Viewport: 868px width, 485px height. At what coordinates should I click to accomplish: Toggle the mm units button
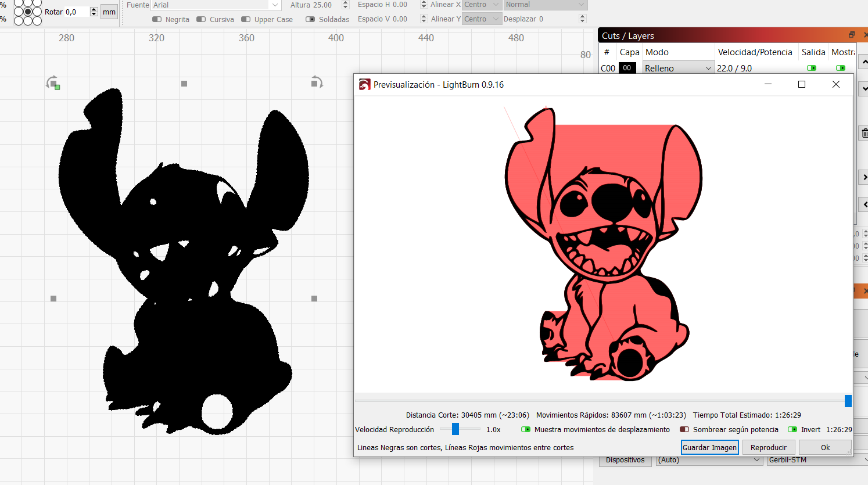[x=109, y=12]
